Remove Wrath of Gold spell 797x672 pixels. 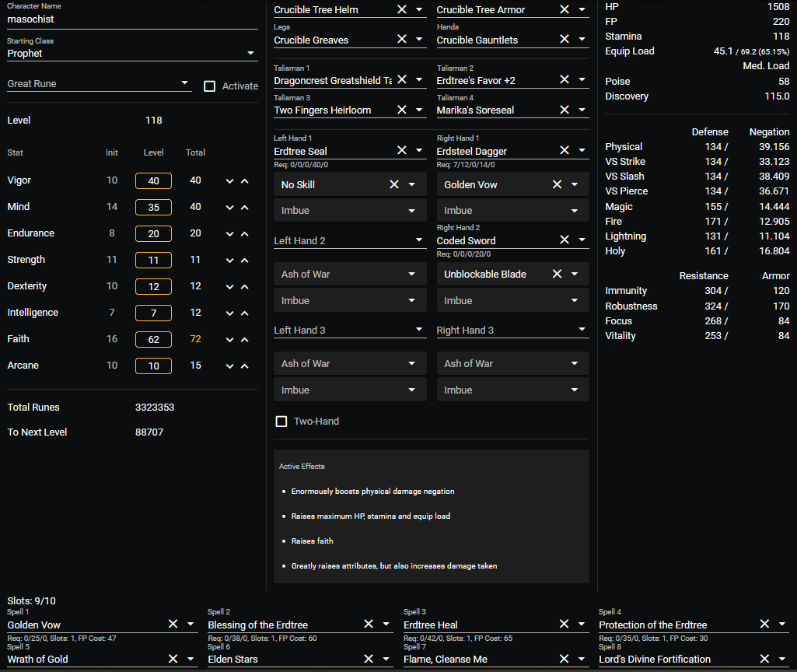click(x=173, y=659)
